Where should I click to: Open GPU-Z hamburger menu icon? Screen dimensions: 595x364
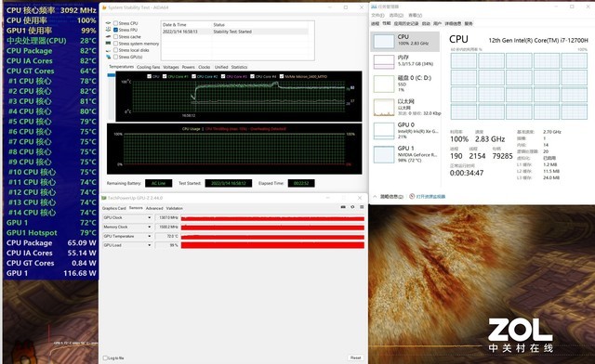[362, 207]
